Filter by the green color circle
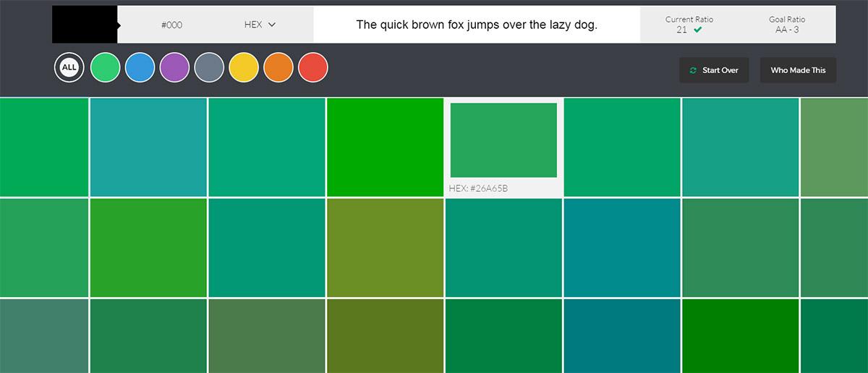The height and width of the screenshot is (373, 868). point(105,68)
